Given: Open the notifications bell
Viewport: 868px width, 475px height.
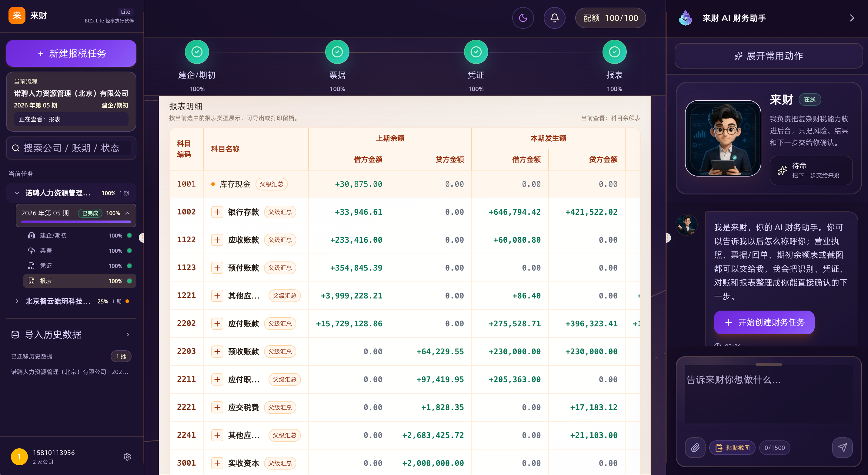Looking at the screenshot, I should [554, 18].
